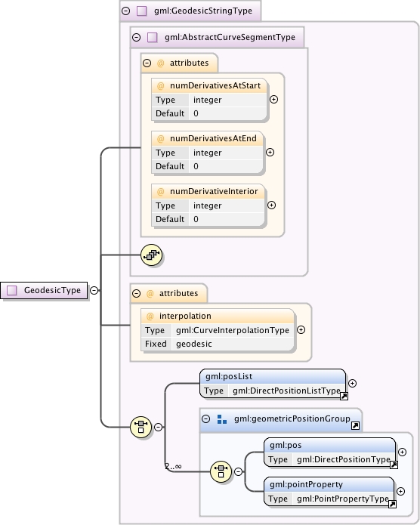Follow the gml:pos reference arrow icon
420x525 pixels.
[394, 465]
